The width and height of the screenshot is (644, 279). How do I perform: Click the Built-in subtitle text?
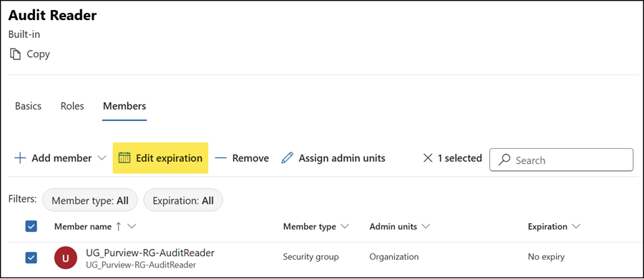(24, 34)
